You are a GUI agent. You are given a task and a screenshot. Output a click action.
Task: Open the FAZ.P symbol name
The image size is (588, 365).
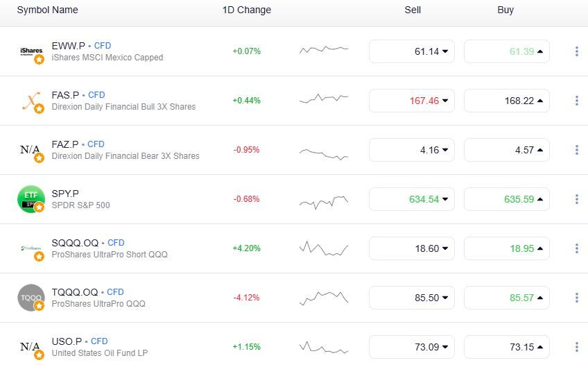[x=65, y=144]
